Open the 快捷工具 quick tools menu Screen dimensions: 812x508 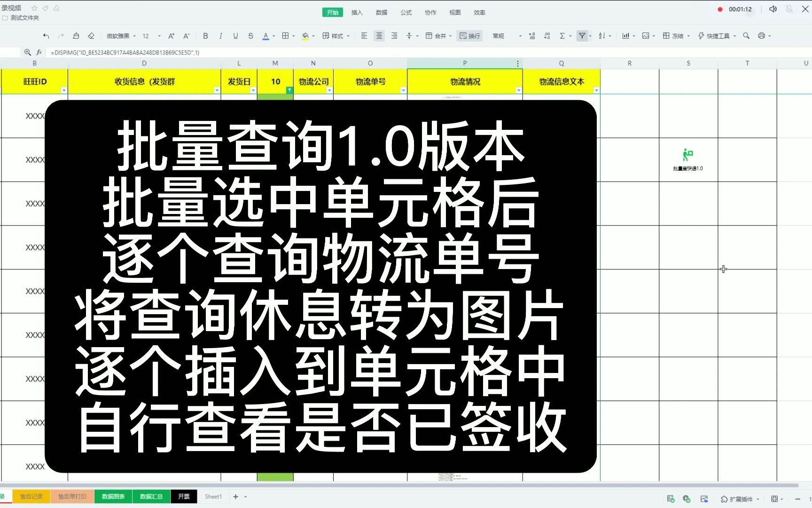coord(717,36)
